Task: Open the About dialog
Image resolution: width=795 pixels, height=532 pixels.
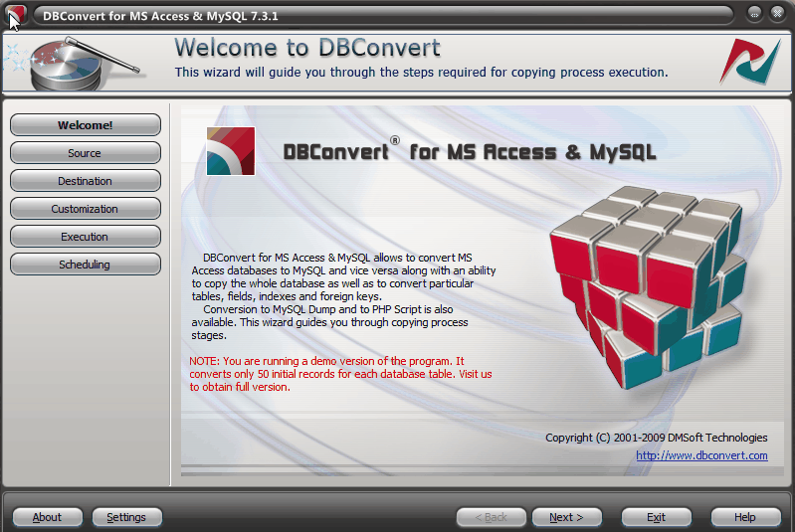Action: coord(47,517)
